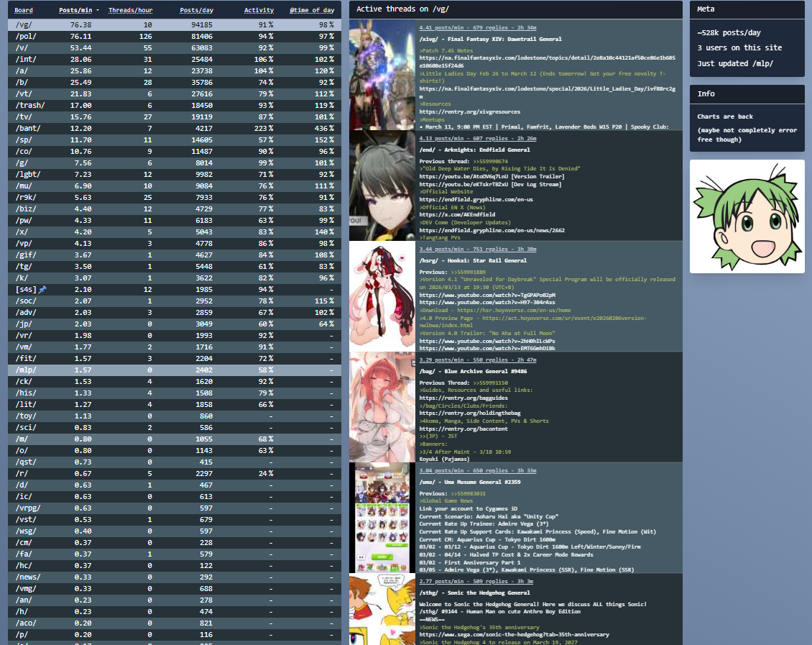Viewport: 812px width, 645px height.
Task: Open the Arknights Endfield thread thumbnail
Action: (382, 186)
